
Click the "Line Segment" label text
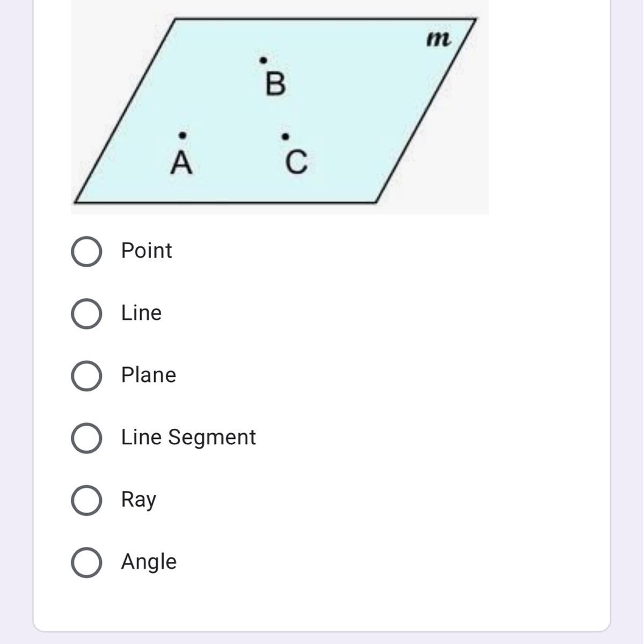(188, 437)
